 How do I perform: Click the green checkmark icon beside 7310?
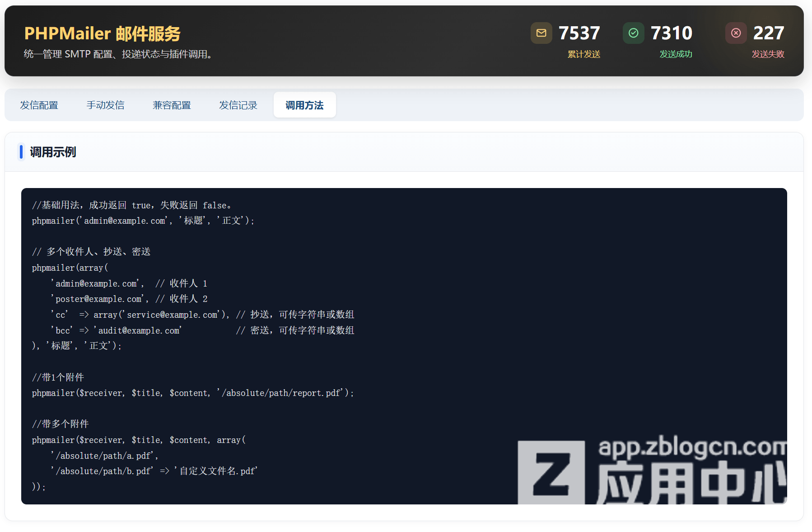pos(633,33)
